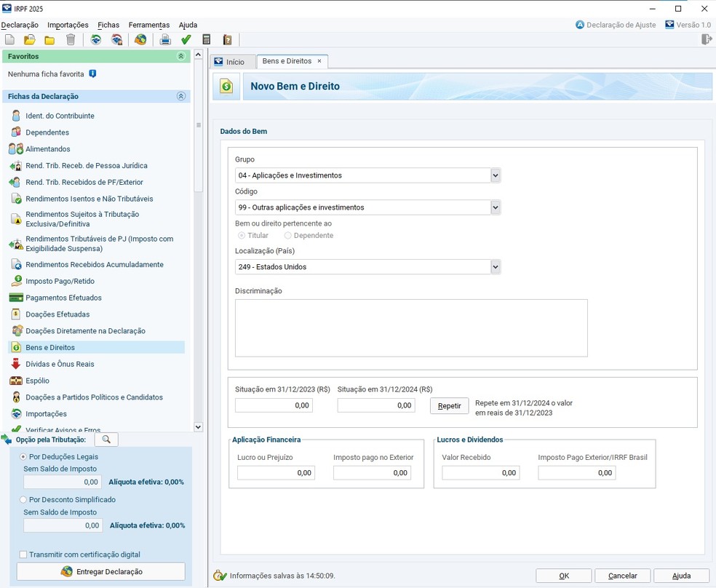Screen dimensions: 716x588
Task: Open Rend. Trib. Receb. de Pessoa Jurídica ficha
Action: pyautogui.click(x=87, y=166)
